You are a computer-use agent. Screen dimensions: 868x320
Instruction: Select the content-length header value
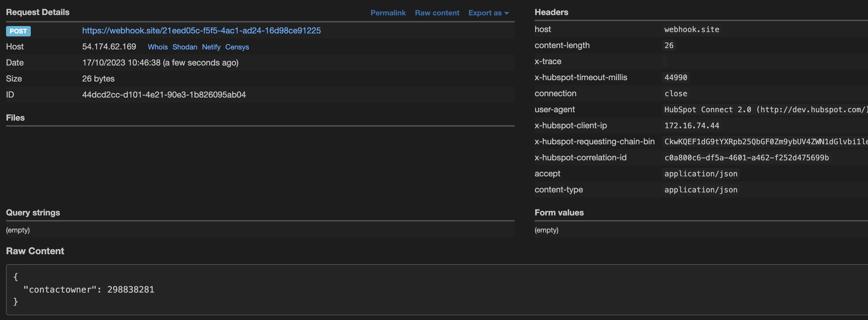click(669, 45)
